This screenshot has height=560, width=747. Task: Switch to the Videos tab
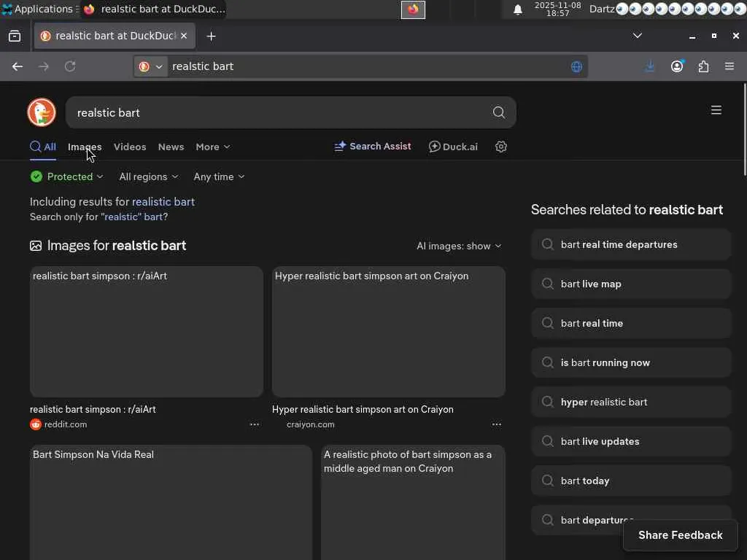click(130, 147)
